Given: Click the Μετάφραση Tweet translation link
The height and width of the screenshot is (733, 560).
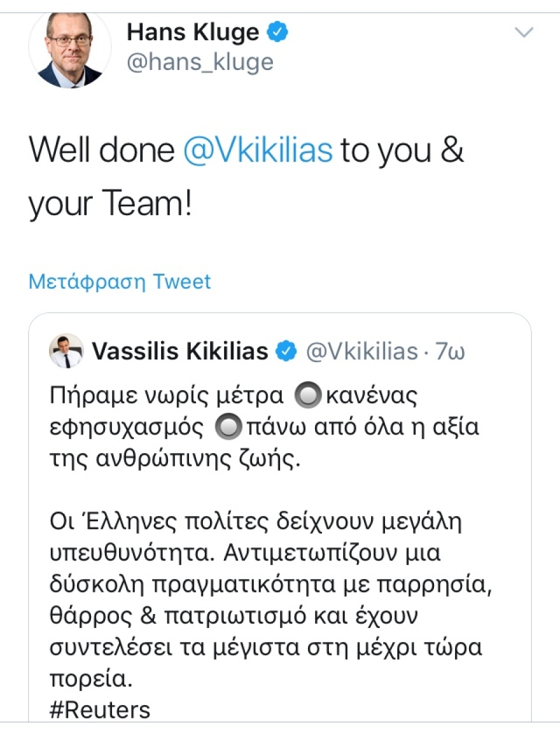Looking at the screenshot, I should tap(118, 281).
